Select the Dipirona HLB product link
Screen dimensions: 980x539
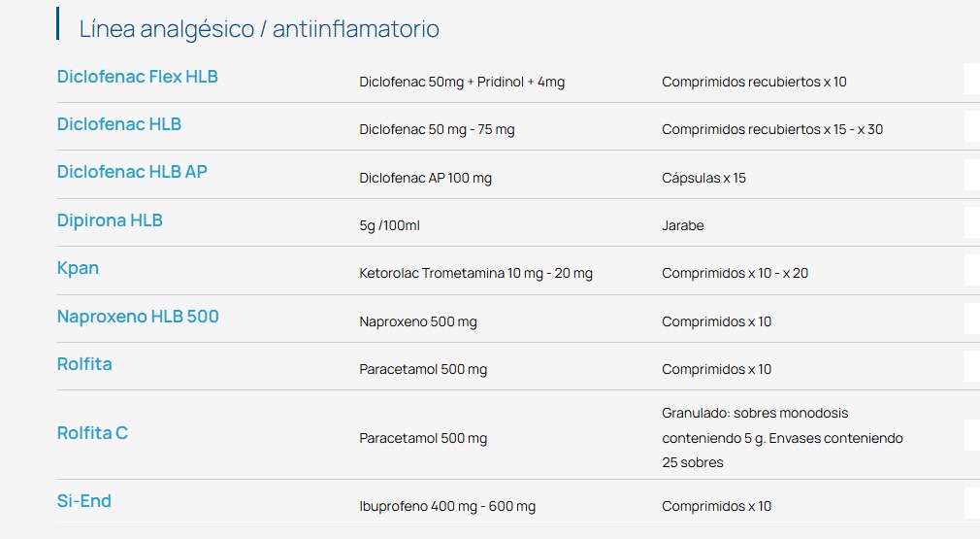pyautogui.click(x=110, y=220)
